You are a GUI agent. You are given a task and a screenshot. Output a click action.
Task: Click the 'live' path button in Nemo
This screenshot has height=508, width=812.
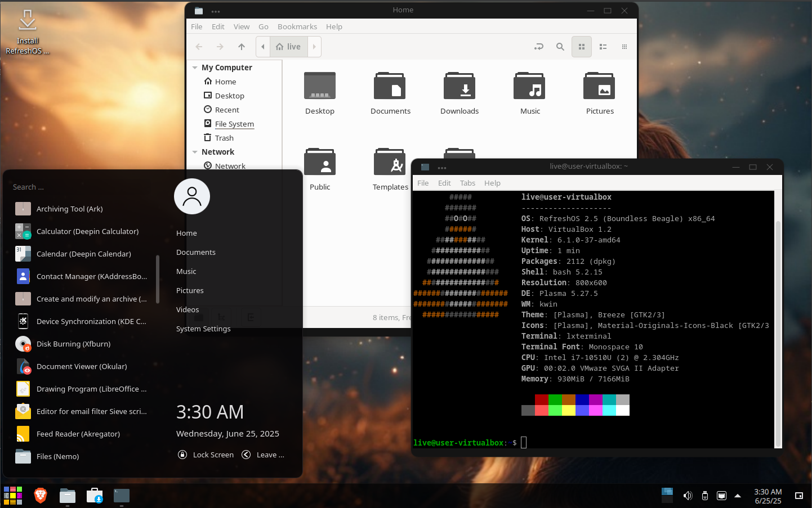coord(289,47)
